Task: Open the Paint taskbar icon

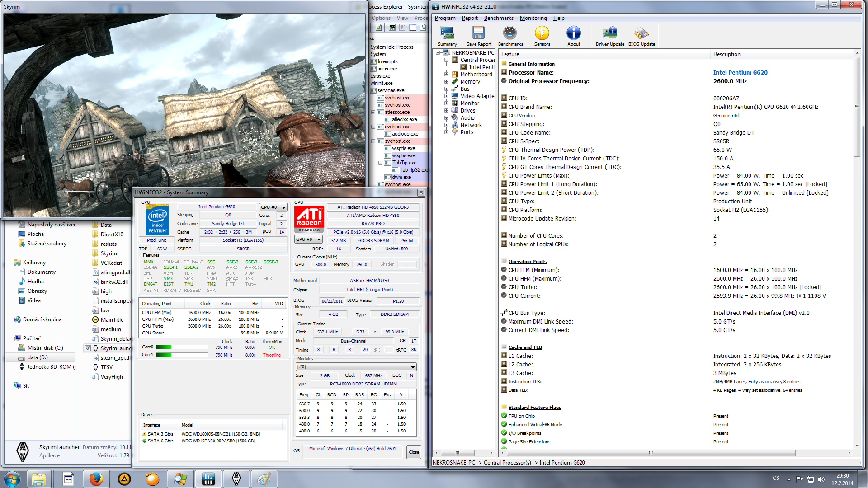Action: click(264, 479)
